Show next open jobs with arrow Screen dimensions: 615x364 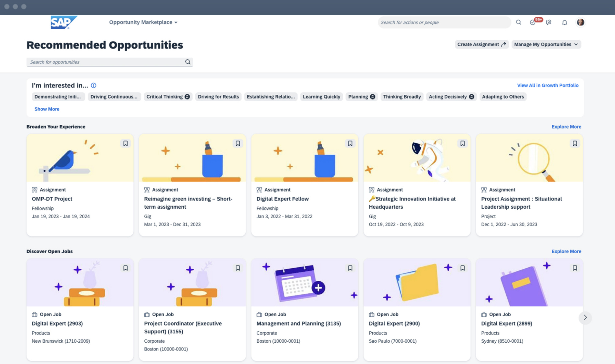[585, 318]
